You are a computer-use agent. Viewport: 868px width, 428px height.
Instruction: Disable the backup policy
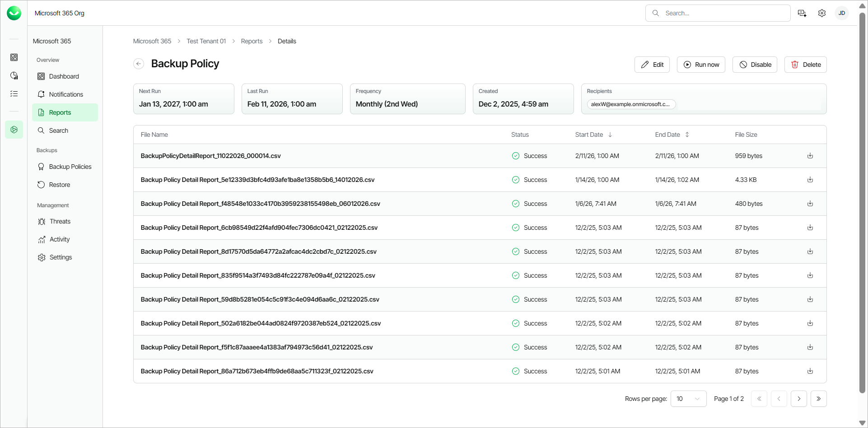755,65
